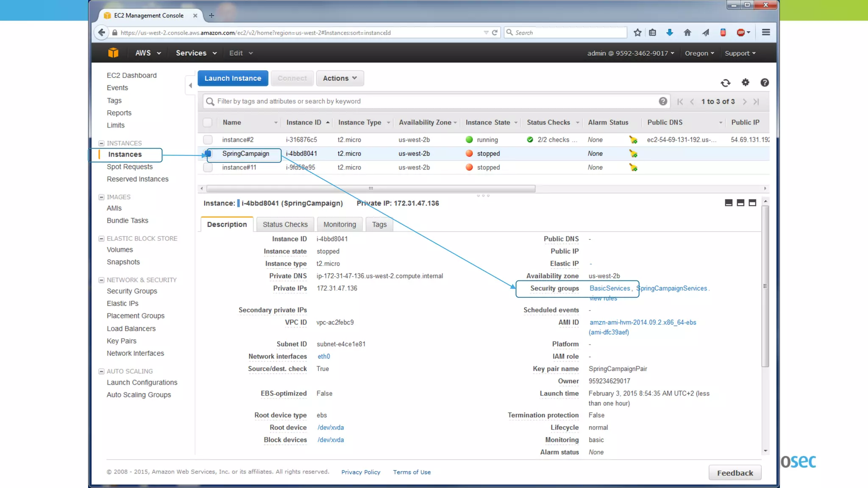Open the Actions dropdown
This screenshot has height=488, width=868.
[x=339, y=78]
